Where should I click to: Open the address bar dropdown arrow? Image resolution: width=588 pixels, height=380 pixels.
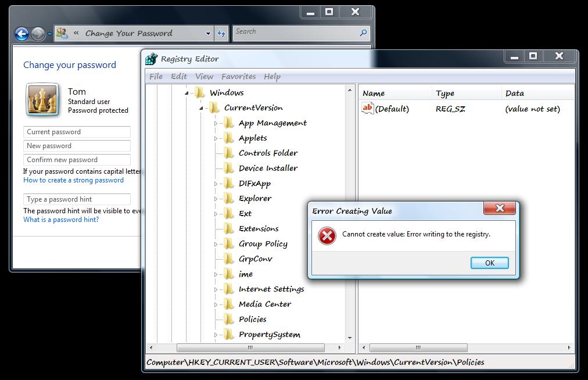click(x=208, y=33)
